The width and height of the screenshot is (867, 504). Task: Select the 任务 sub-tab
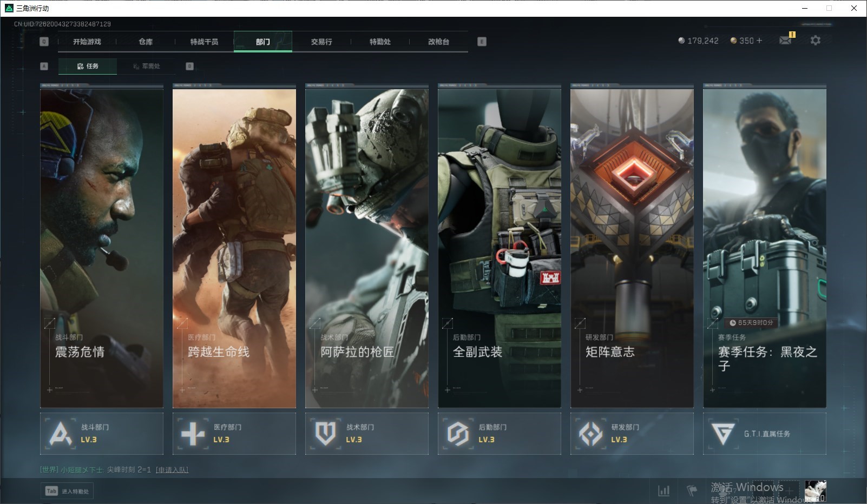88,66
